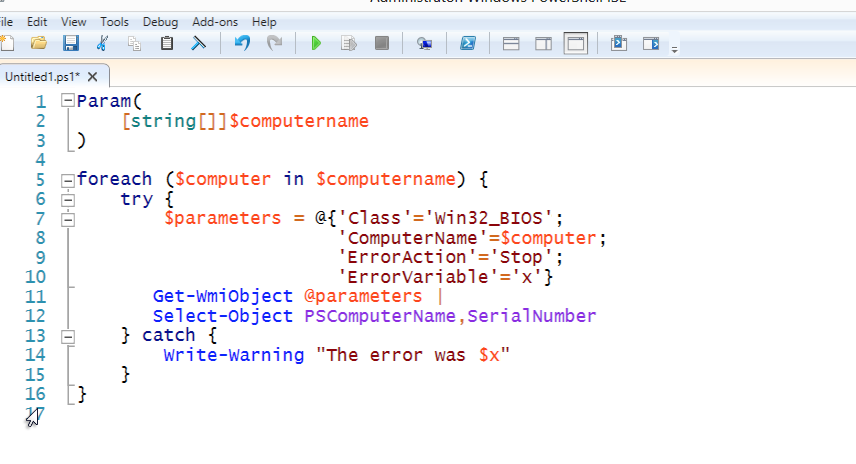Click the Clear Console Pane icon
This screenshot has width=856, height=464.
199,43
